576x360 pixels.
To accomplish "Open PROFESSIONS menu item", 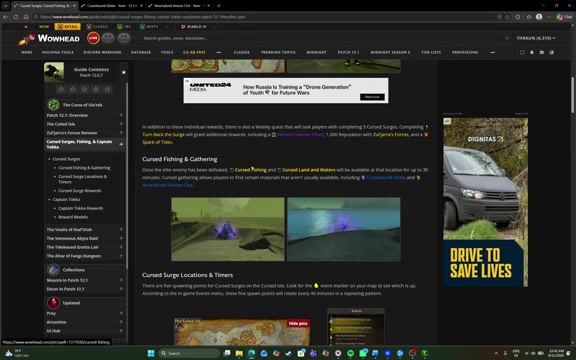I will pos(465,52).
